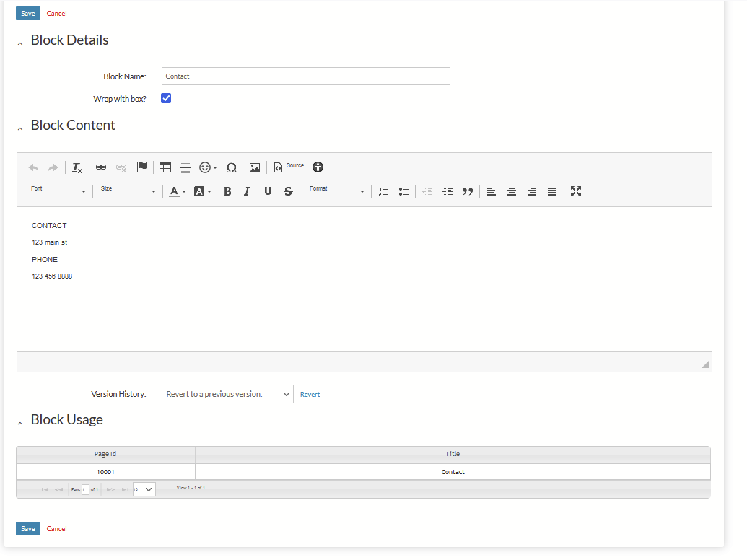The image size is (747, 560).
Task: Maximize the editor with the fullscreen icon
Action: [576, 191]
